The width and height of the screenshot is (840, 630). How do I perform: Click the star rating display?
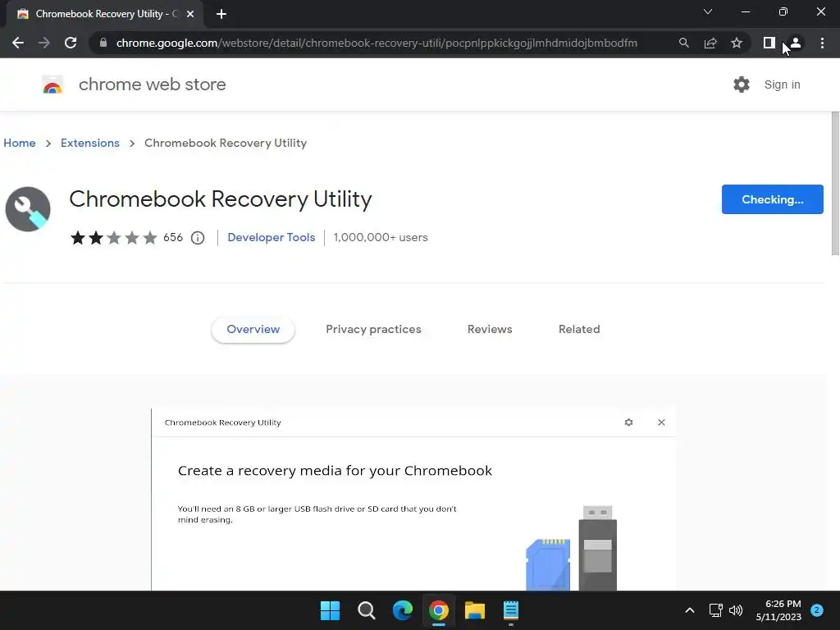(x=113, y=237)
